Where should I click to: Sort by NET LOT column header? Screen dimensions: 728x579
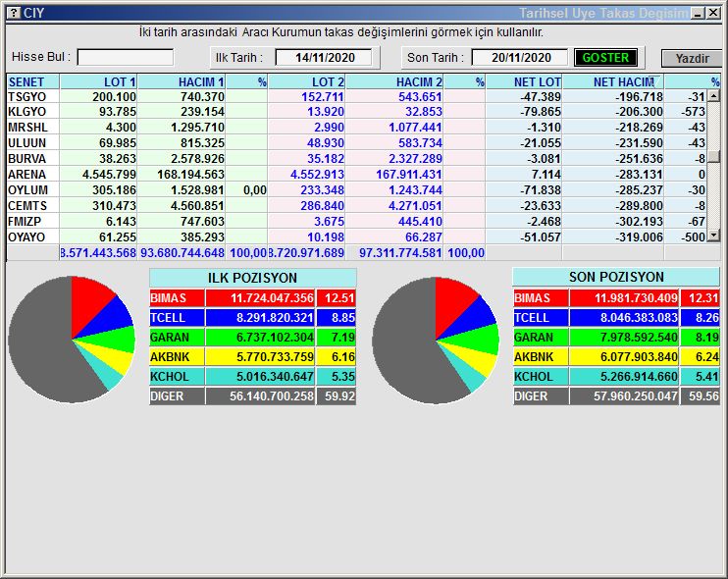pos(524,81)
